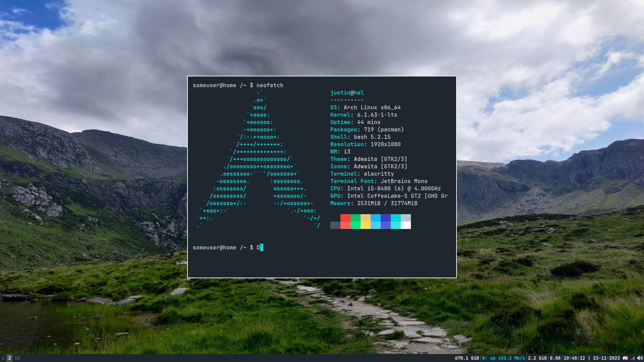Click the volume speaker tray icon
The image size is (644, 362).
640,358
